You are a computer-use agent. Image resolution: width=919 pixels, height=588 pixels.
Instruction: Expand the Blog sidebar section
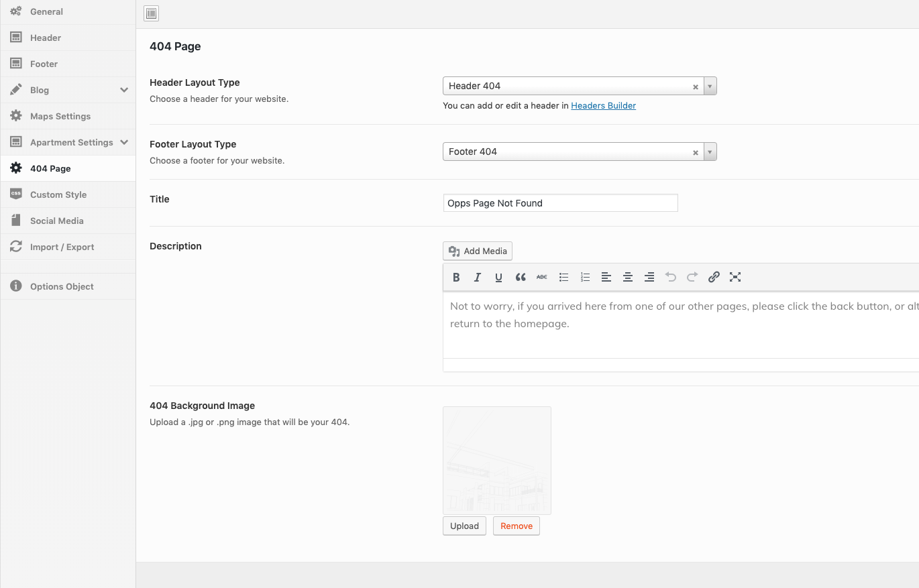tap(124, 90)
